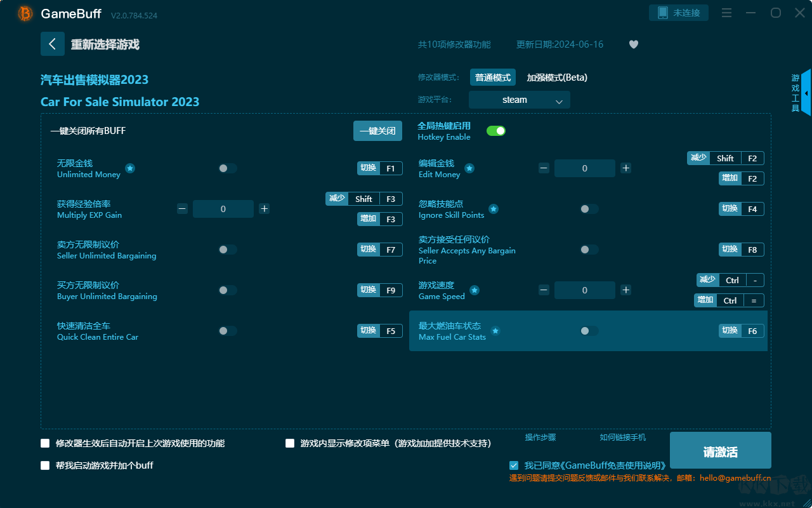Decrease Game Speed with minus
812x508 pixels.
544,290
